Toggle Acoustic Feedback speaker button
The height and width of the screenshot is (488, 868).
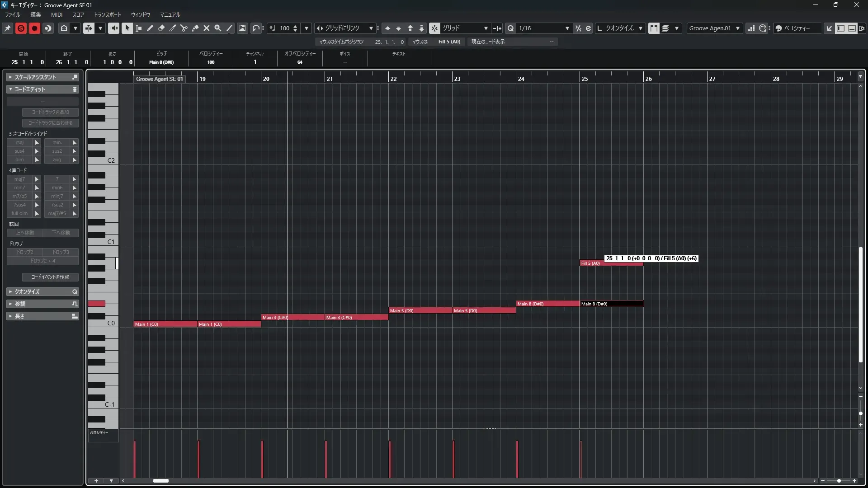[113, 28]
